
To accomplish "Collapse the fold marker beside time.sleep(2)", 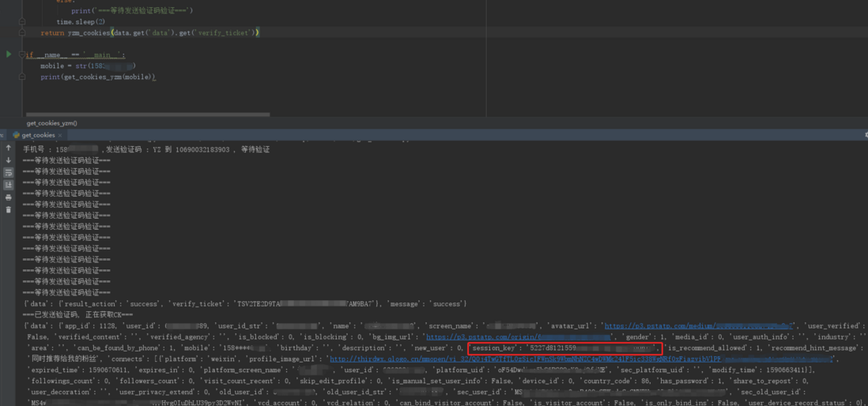I will click(x=21, y=21).
